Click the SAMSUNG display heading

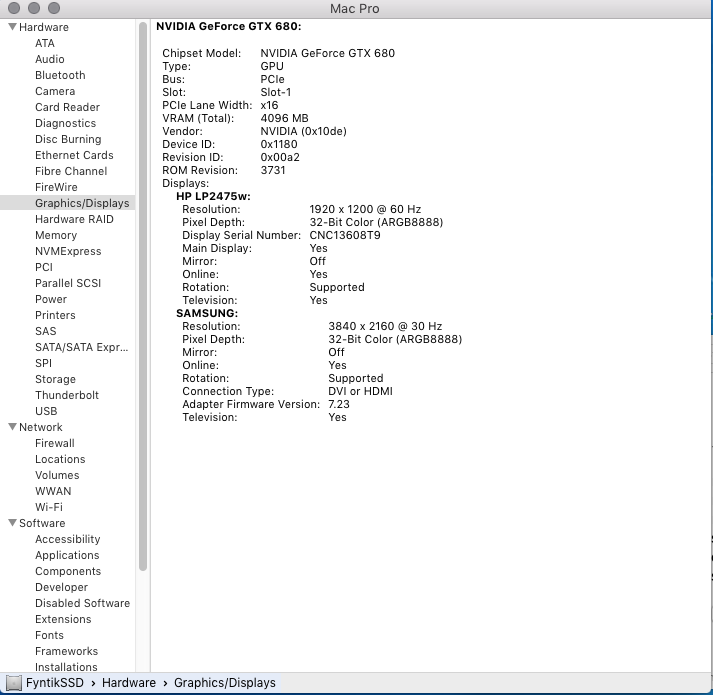click(207, 313)
